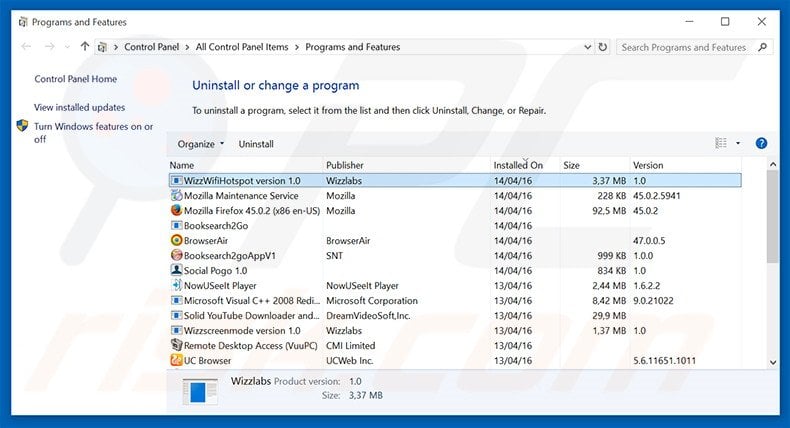
Task: Click the CMI Limited publisher cell
Action: [350, 345]
